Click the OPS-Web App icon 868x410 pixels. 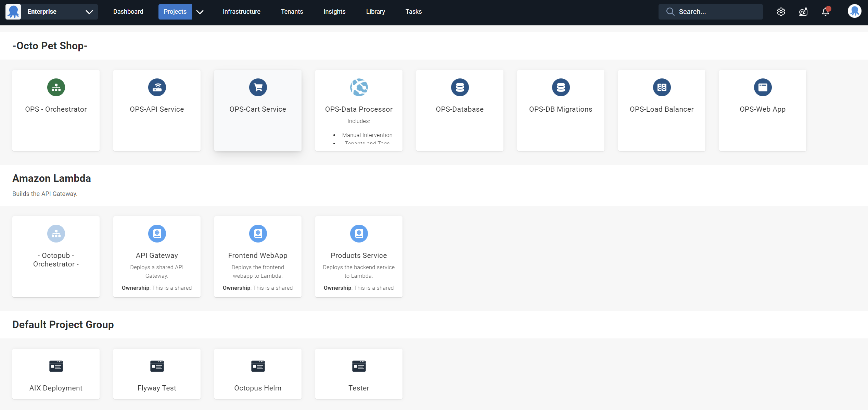click(x=763, y=87)
